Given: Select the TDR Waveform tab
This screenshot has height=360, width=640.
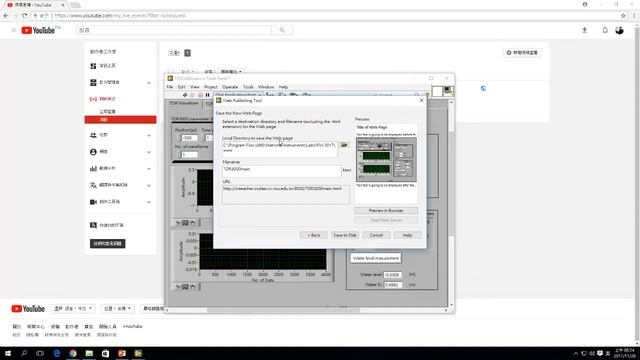Looking at the screenshot, I should click(x=184, y=104).
